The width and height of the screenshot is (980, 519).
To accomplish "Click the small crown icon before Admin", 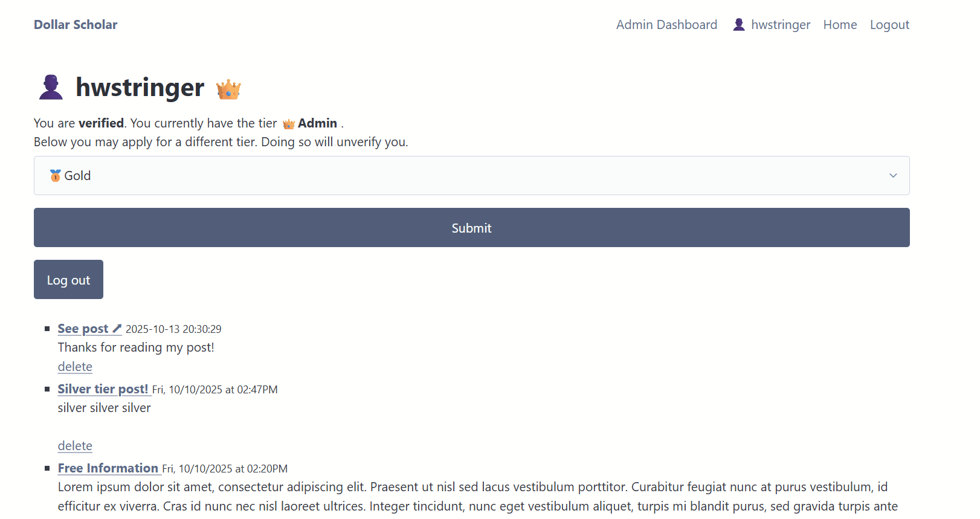I will pos(289,124).
